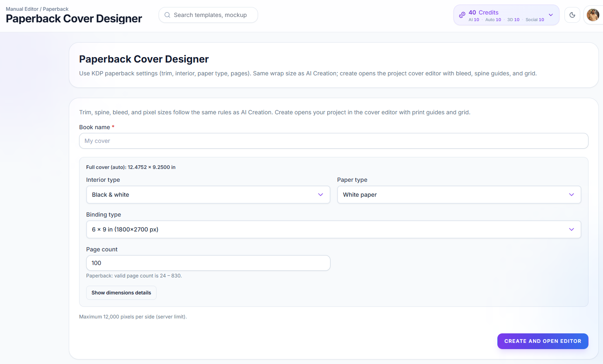Viewport: 603px width, 364px height.
Task: Click the Social 10 credit entry
Action: tap(535, 19)
